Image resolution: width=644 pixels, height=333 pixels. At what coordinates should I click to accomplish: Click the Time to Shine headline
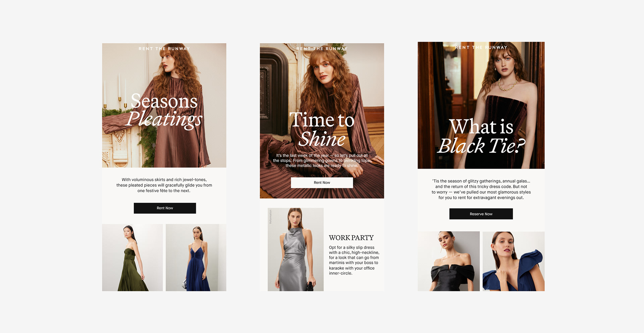point(322,129)
